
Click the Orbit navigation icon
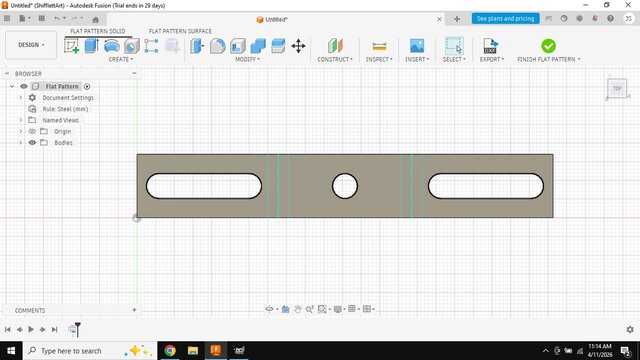click(269, 309)
